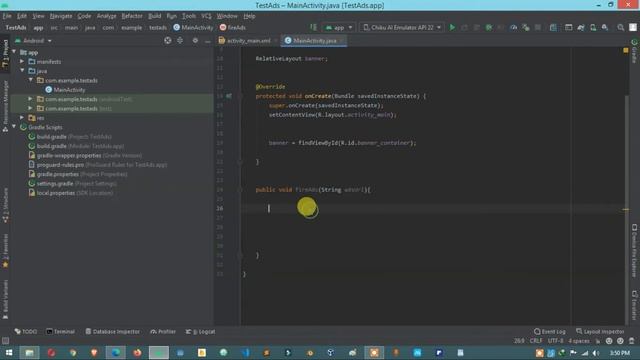Image resolution: width=640 pixels, height=360 pixels.
Task: Toggle tool window bars button bottom-left corner
Action: click(5, 340)
